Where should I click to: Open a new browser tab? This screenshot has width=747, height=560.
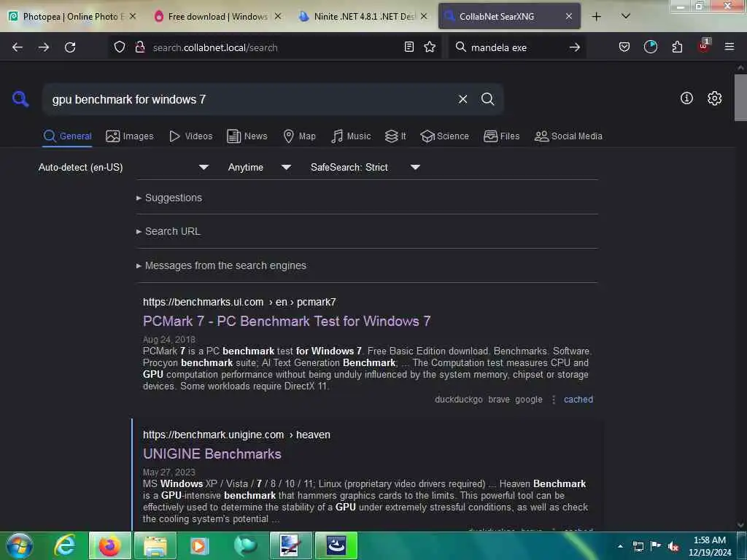tap(597, 16)
